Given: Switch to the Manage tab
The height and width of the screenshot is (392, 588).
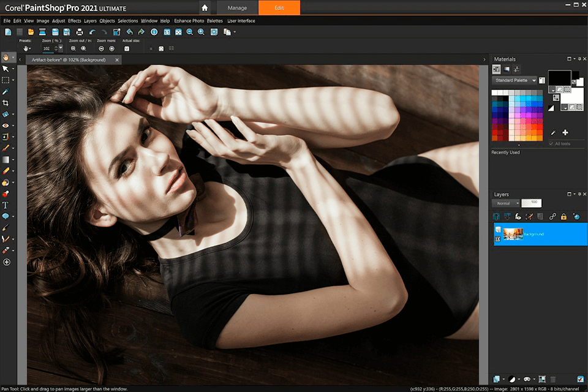Looking at the screenshot, I should pos(237,8).
